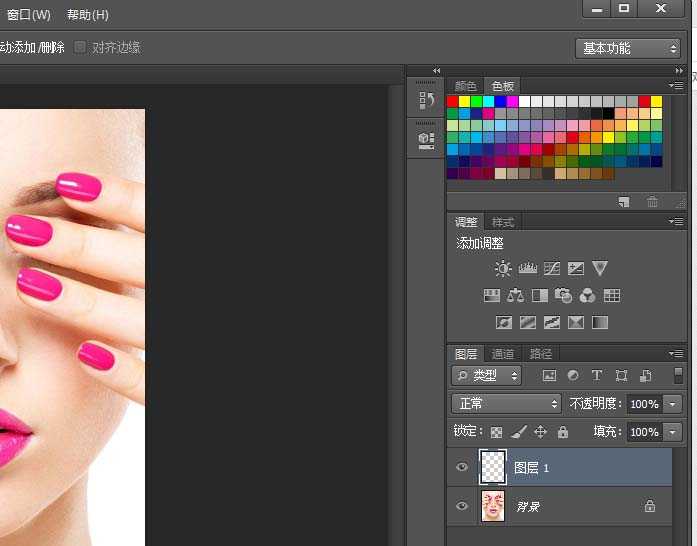697x546 pixels.
Task: Switch to the 样式 tab
Action: click(x=503, y=222)
